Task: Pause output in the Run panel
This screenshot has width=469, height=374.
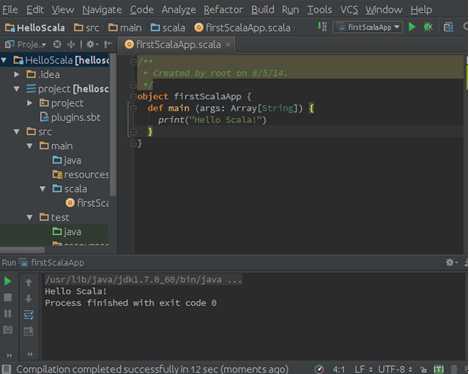Action: (x=8, y=314)
